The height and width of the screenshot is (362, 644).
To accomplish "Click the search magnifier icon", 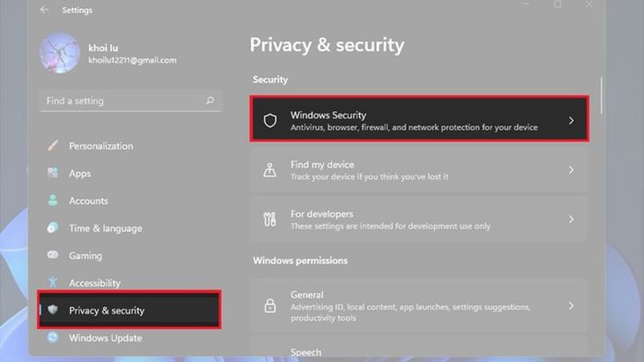I will click(x=210, y=100).
